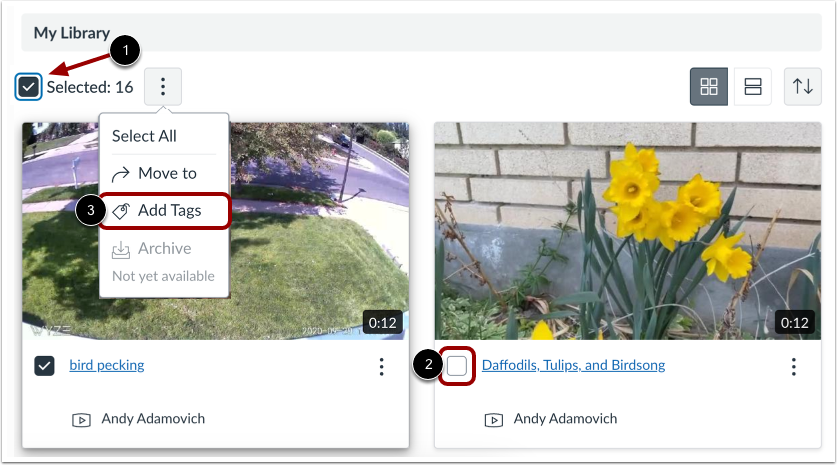Open the Daffodils, Tulips, and Birdsong link
Viewport: 837px width, 465px height.
click(573, 365)
